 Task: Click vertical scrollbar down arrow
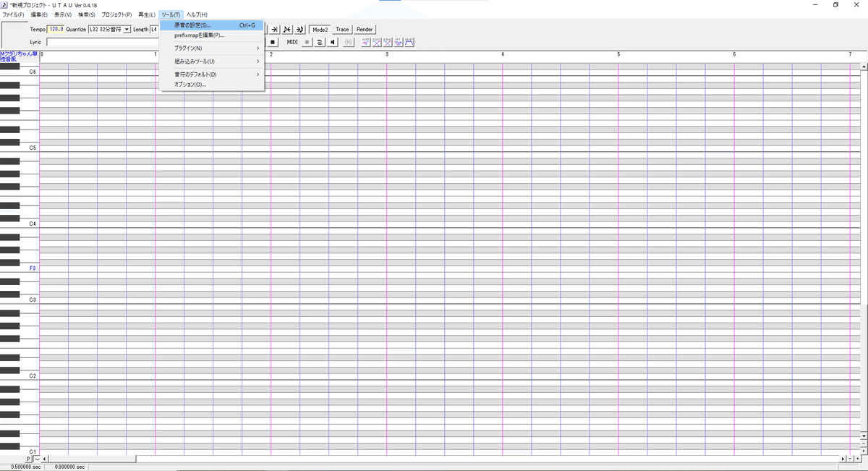(864, 436)
